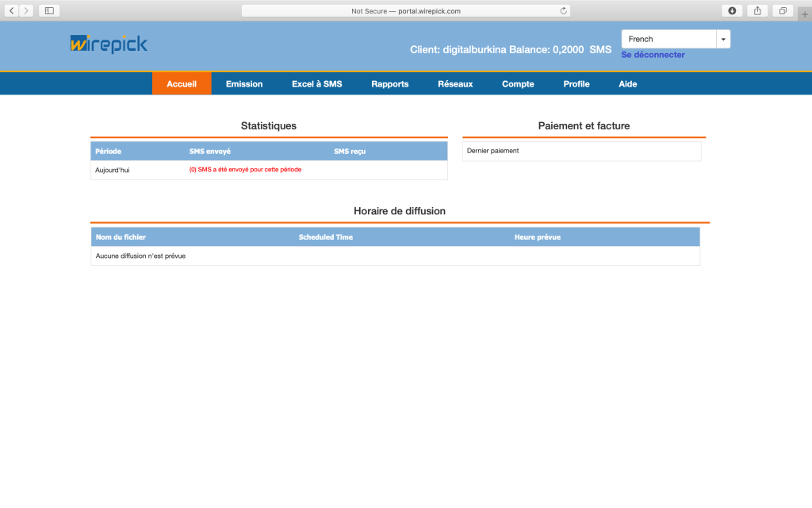Screen dimensions: 812x508
Task: Open the Aide menu item
Action: click(627, 84)
